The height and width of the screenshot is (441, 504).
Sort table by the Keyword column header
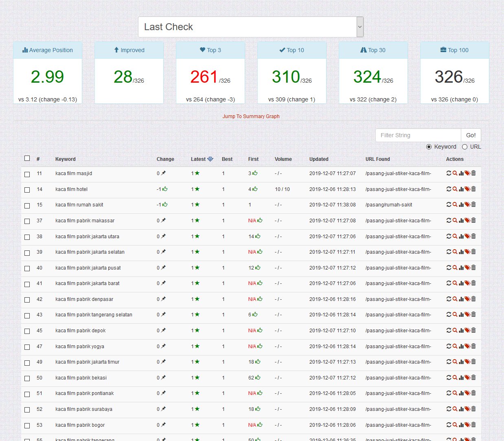pyautogui.click(x=65, y=159)
